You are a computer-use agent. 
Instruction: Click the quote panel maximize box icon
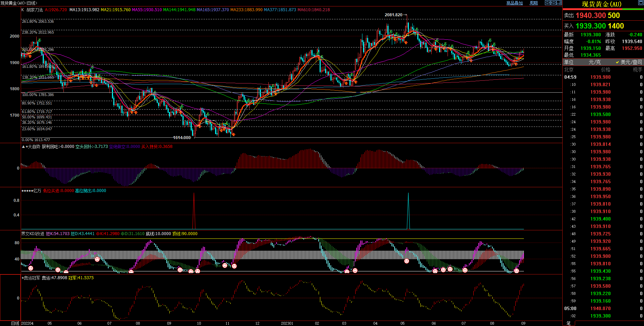coord(641,3)
